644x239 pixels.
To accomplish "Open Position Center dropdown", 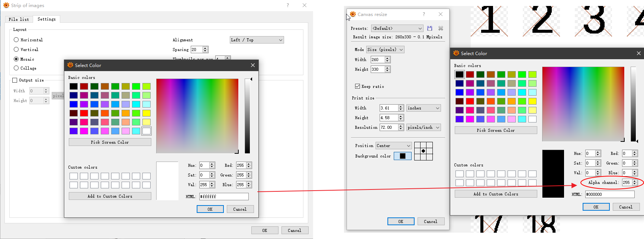I will [x=393, y=146].
